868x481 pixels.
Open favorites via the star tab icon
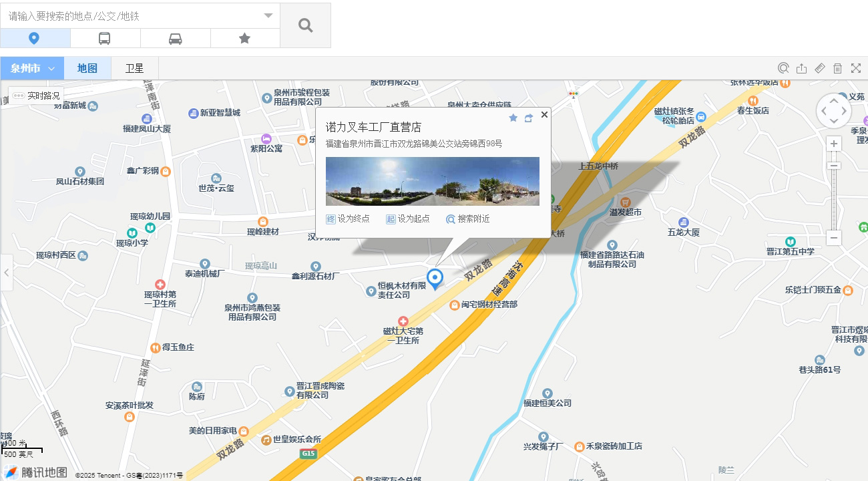244,39
